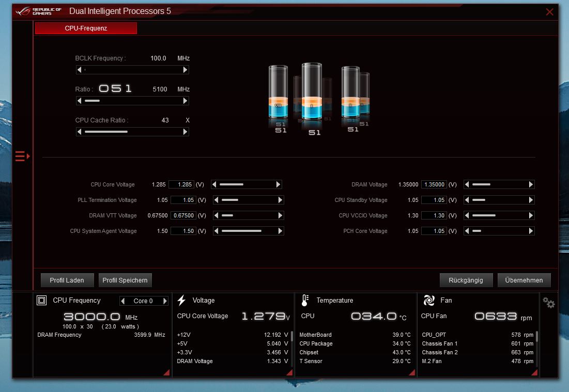Expand the Voltage panel corner triangle
This screenshot has width=569, height=392.
coord(289,372)
